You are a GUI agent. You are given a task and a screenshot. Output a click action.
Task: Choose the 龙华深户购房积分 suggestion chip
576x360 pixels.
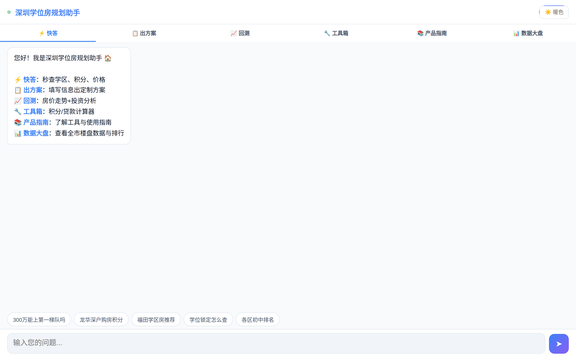101,320
